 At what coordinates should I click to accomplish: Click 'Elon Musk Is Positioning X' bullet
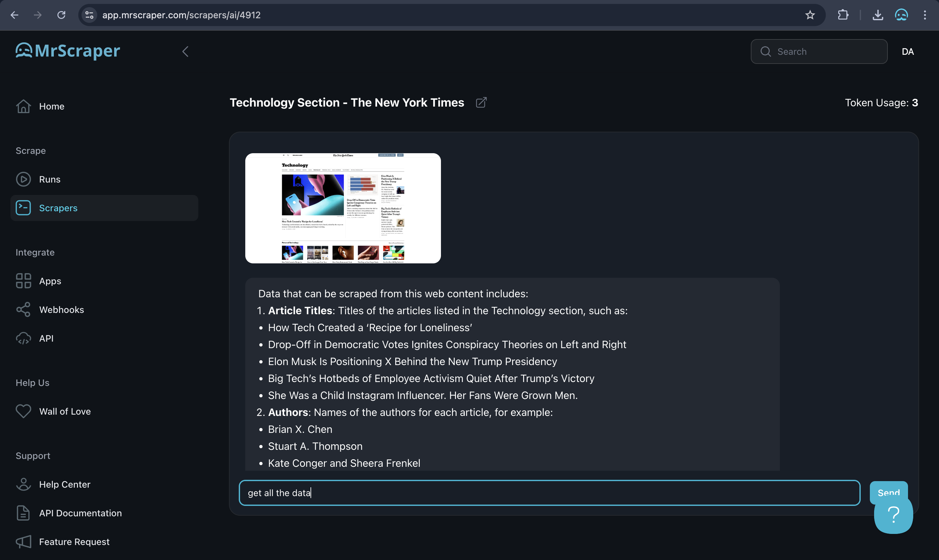click(x=412, y=361)
